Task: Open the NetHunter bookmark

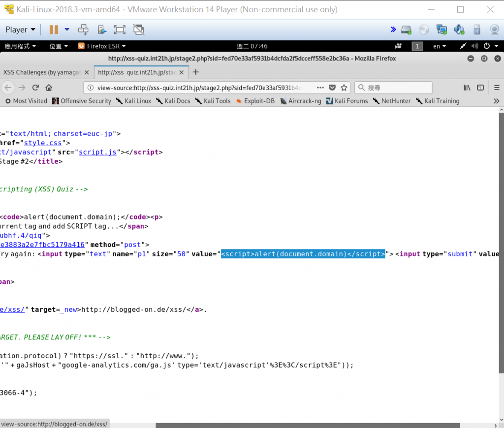Action: pyautogui.click(x=392, y=101)
